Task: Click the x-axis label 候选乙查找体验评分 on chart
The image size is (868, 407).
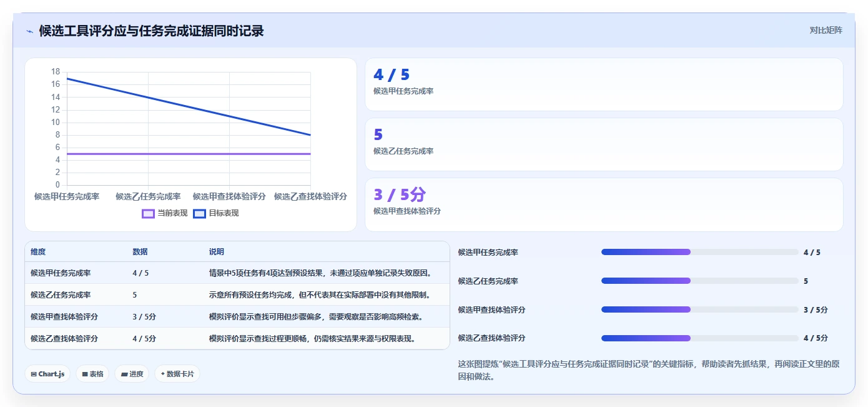Action: click(310, 196)
